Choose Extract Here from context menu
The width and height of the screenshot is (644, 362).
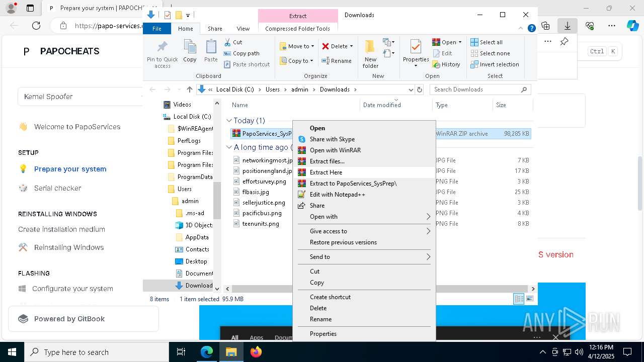tap(363, 172)
